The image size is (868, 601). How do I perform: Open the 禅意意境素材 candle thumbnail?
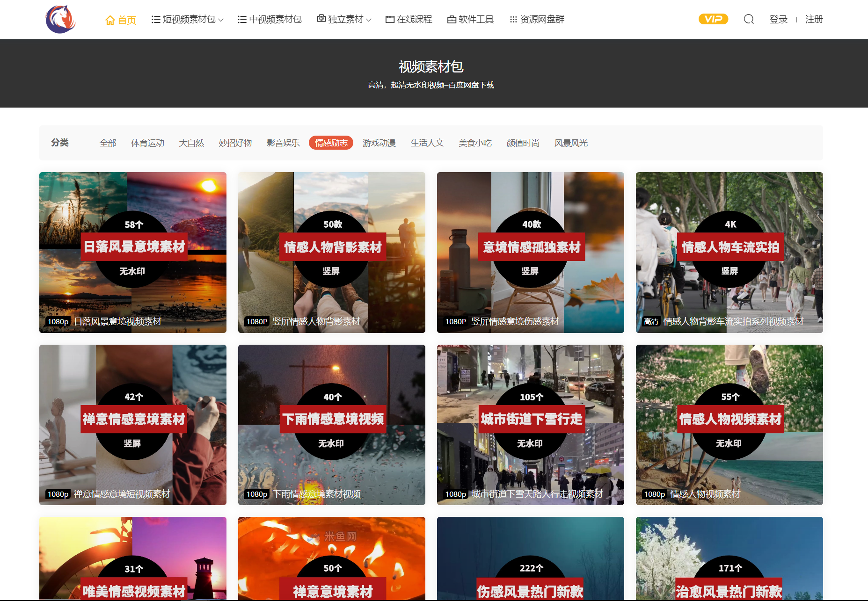[x=332, y=558]
